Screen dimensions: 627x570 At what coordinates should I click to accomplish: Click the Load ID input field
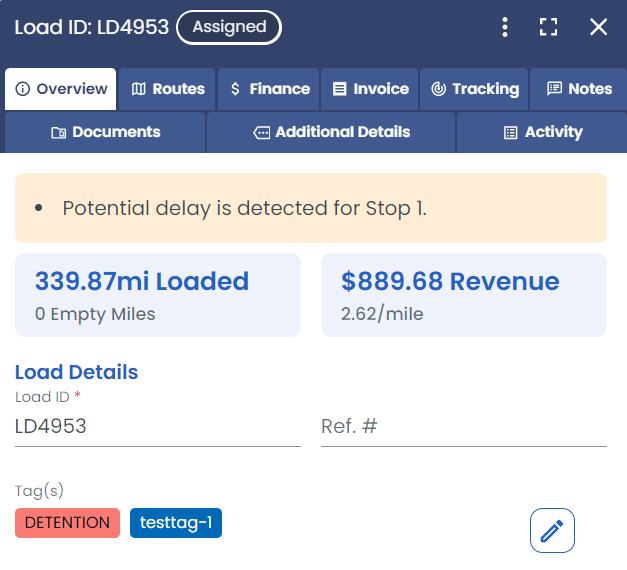coord(158,426)
